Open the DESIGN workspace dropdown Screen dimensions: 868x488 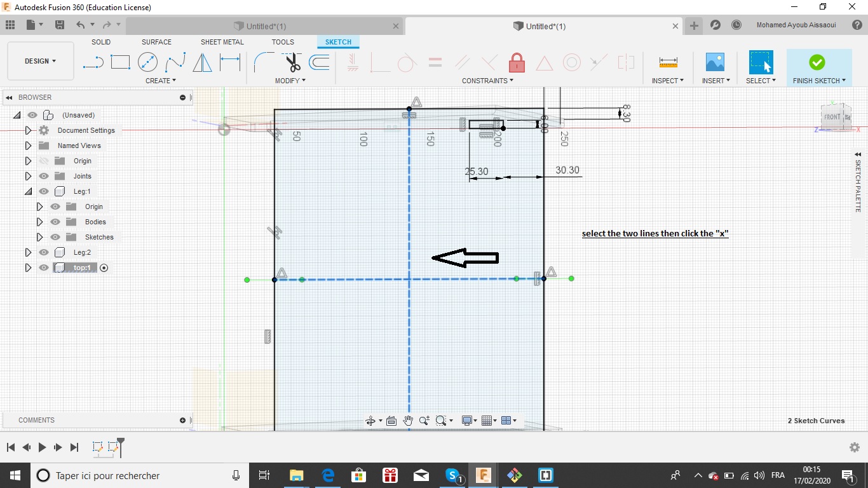pos(40,61)
